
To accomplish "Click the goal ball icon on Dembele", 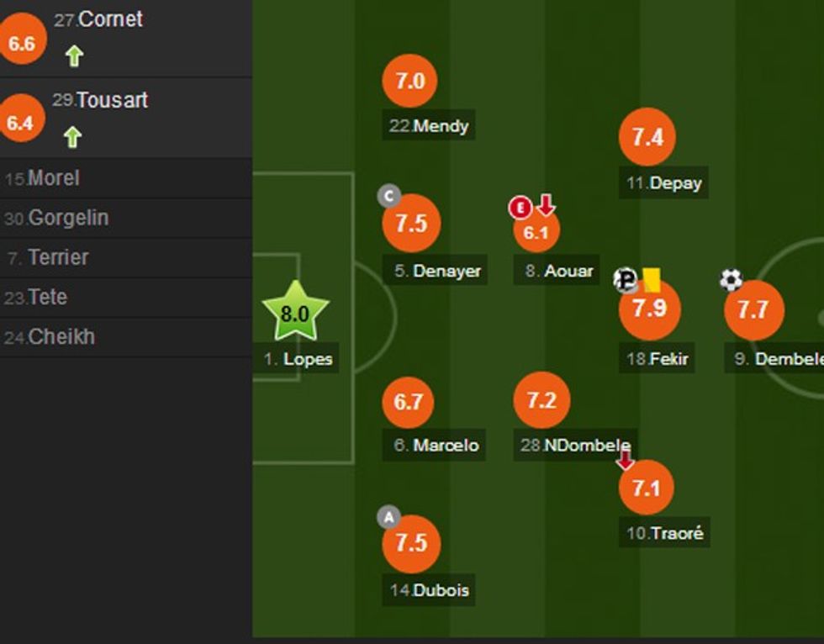I will click(732, 279).
